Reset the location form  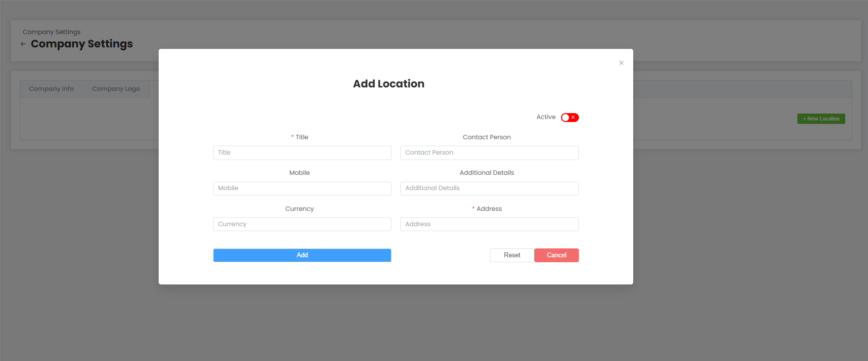[512, 255]
